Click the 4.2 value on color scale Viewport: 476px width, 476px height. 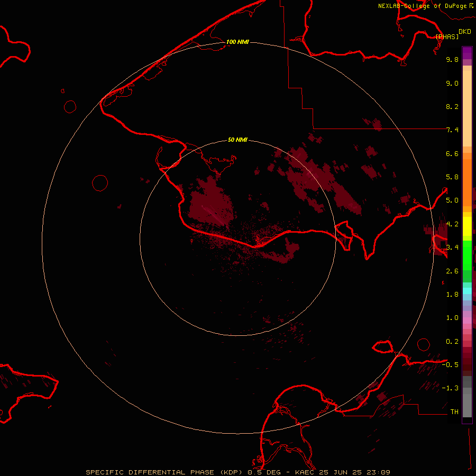[452, 224]
